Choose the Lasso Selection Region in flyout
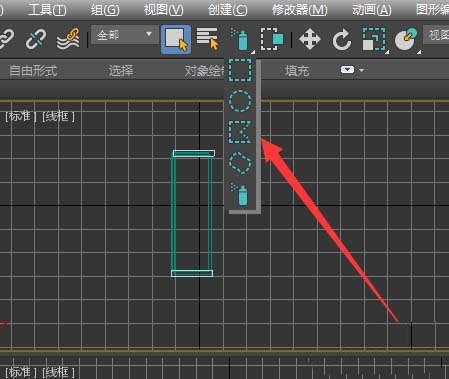The height and width of the screenshot is (379, 449). pyautogui.click(x=240, y=163)
